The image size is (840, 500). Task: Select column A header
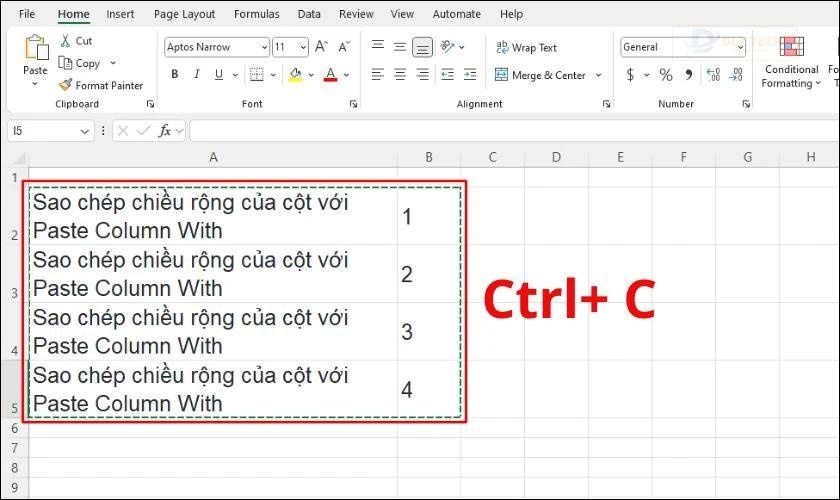(213, 158)
